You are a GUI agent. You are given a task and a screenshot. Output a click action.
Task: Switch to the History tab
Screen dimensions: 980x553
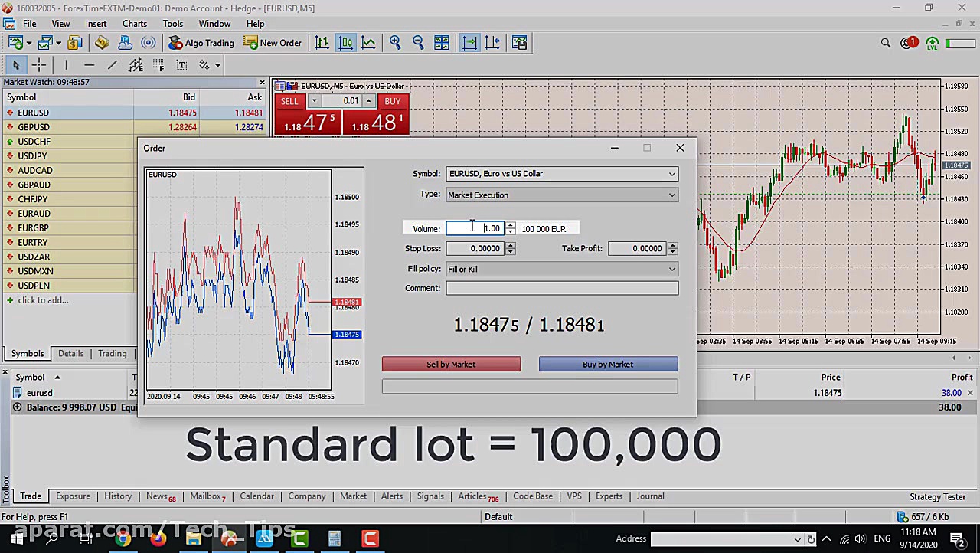click(118, 496)
